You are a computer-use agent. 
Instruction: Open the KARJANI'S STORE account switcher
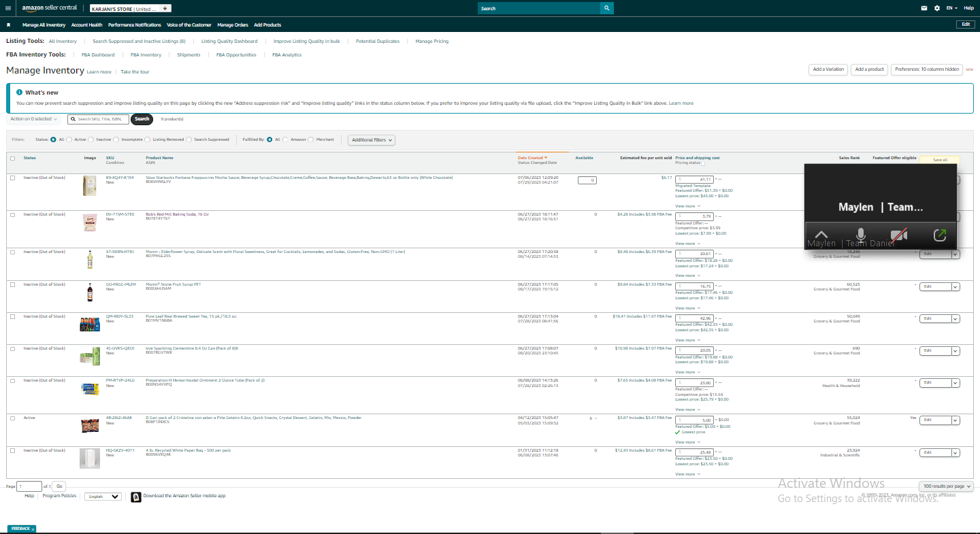[x=131, y=9]
